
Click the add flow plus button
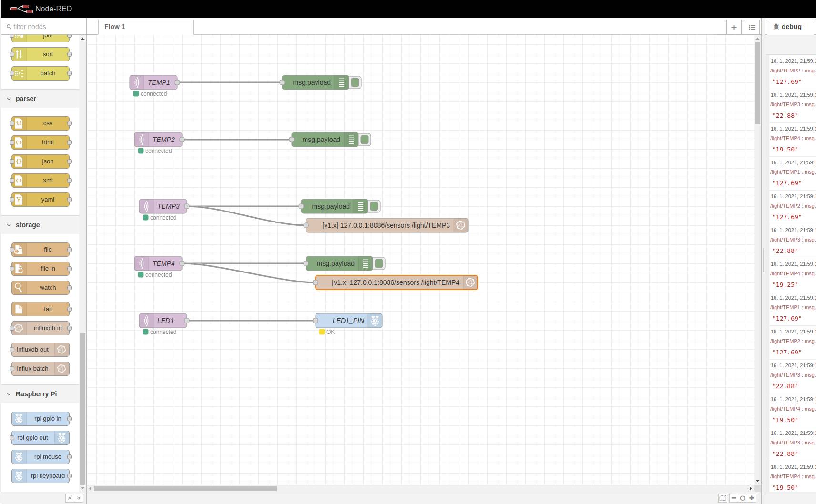[x=734, y=27]
